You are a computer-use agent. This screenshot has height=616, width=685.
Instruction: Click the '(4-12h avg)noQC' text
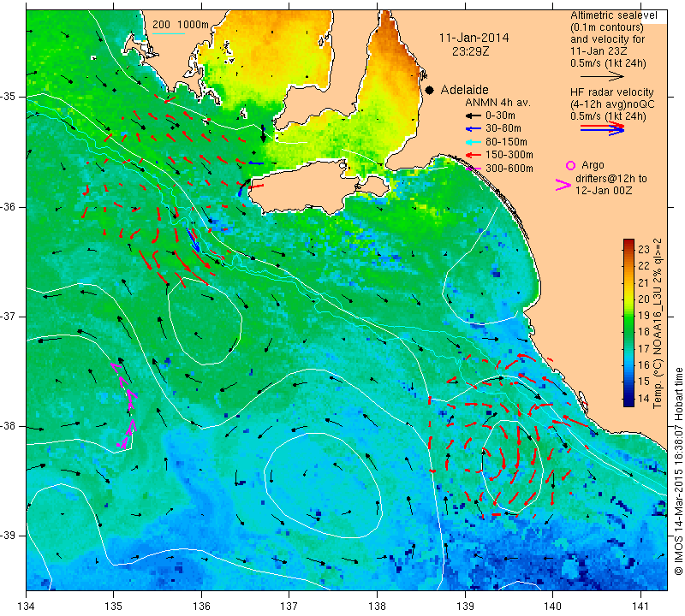pyautogui.click(x=612, y=104)
